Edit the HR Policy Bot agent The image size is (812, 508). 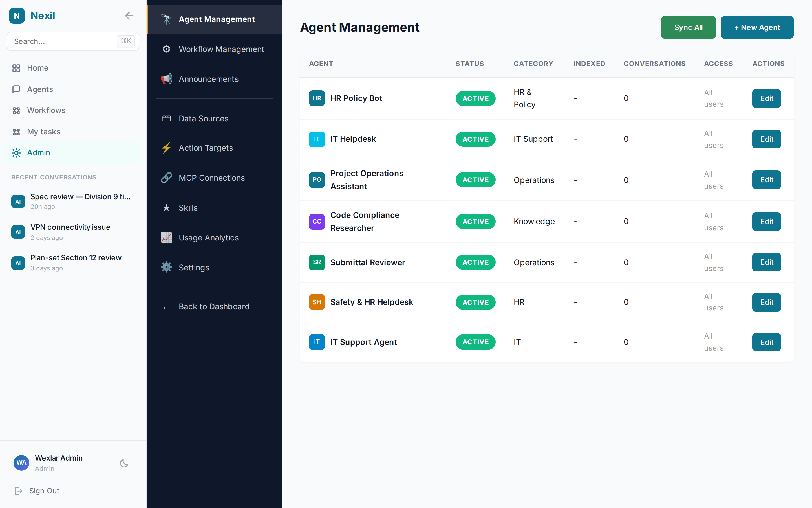pyautogui.click(x=766, y=98)
